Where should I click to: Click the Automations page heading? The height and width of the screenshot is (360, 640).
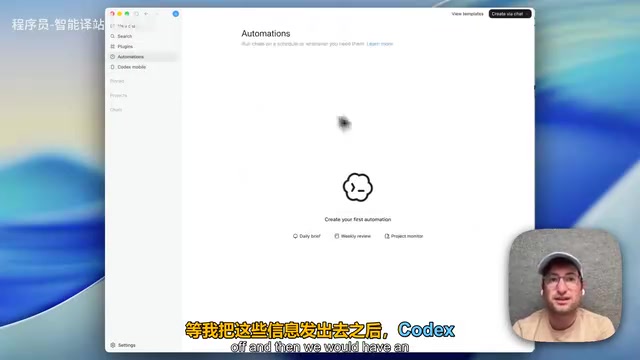click(266, 33)
